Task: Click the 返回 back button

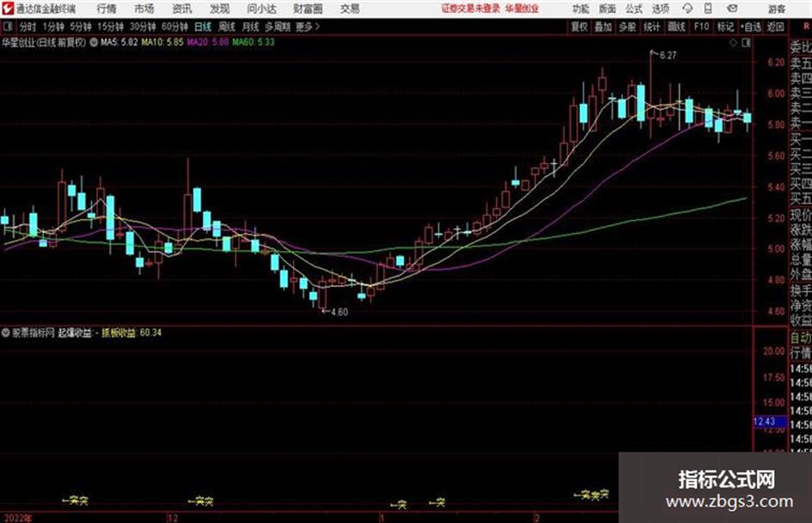Action: pos(775,27)
